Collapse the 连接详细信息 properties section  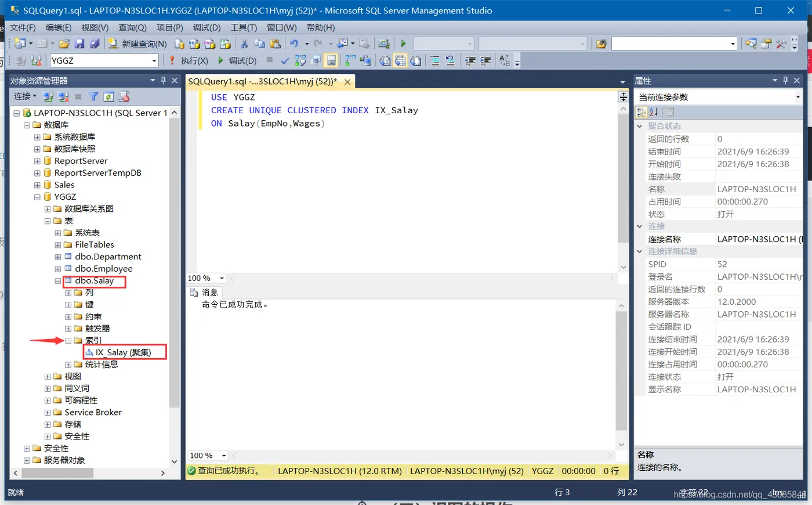640,251
